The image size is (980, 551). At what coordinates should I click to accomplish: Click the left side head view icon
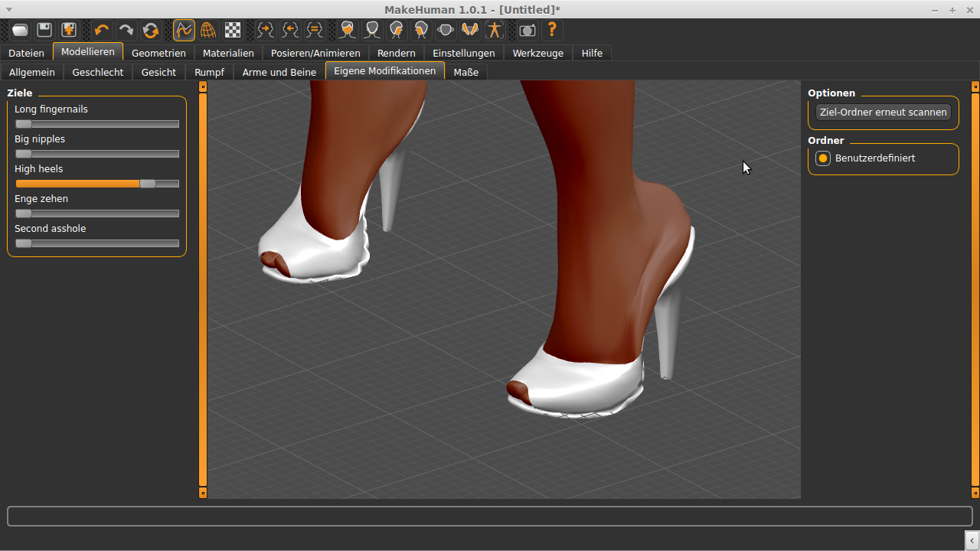coord(421,30)
